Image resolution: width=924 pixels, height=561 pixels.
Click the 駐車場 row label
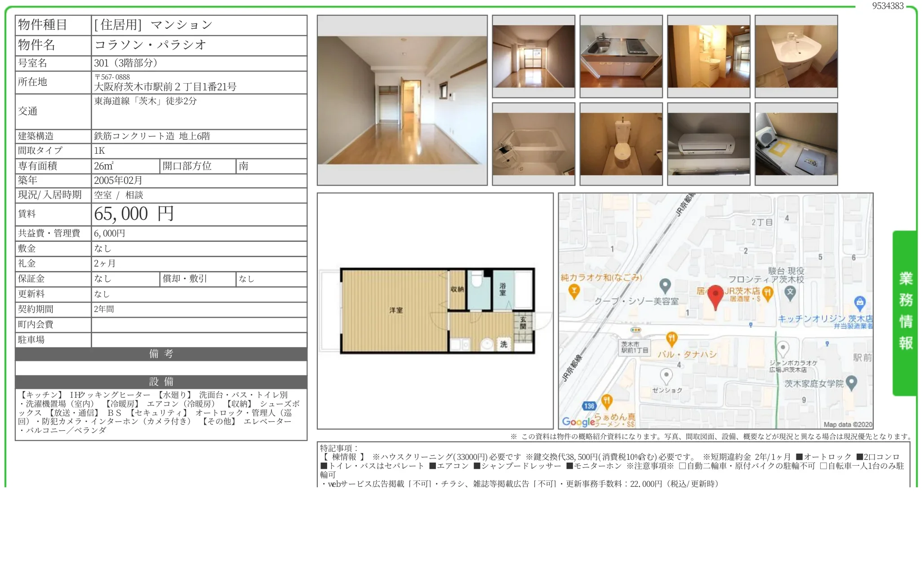[x=31, y=340]
